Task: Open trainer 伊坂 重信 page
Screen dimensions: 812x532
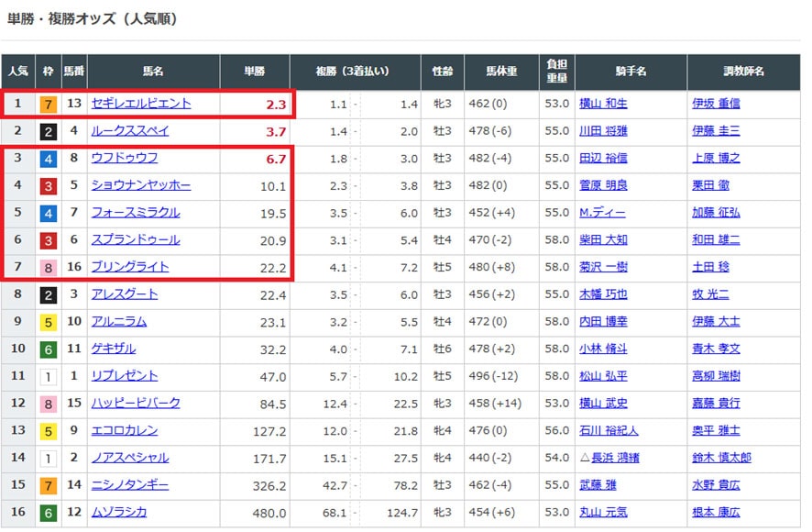Action: coord(716,104)
